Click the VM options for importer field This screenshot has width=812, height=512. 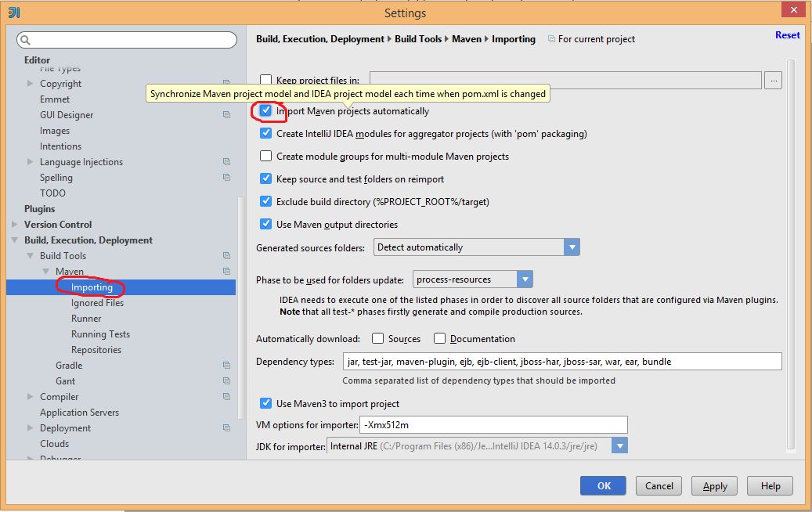(x=493, y=424)
